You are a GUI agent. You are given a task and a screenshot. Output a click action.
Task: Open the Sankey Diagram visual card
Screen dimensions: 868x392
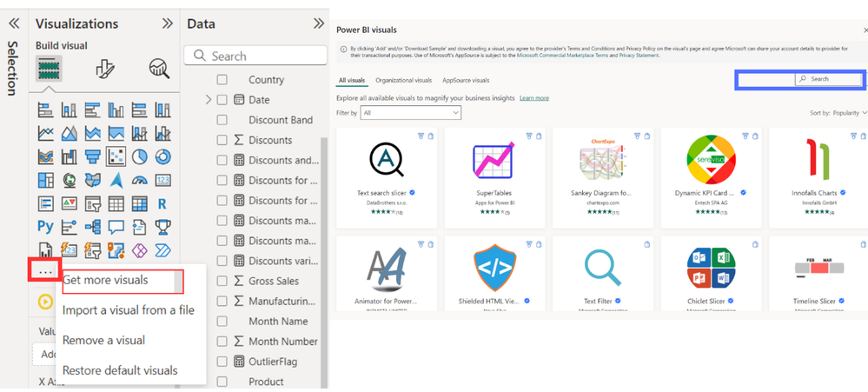pyautogui.click(x=603, y=177)
